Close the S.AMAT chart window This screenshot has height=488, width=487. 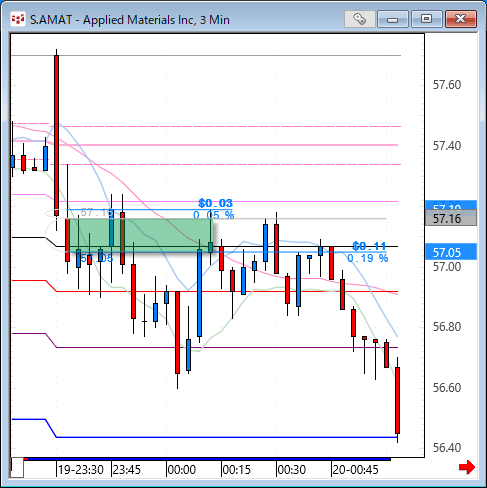click(x=461, y=19)
